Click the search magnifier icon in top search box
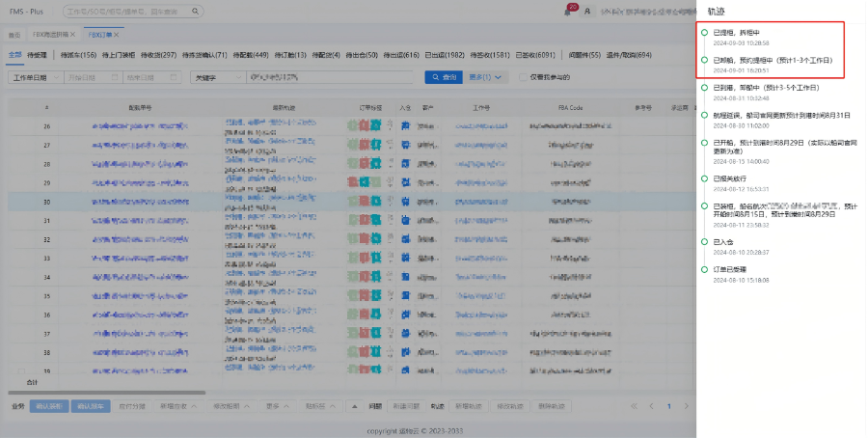868x438 pixels. (196, 12)
